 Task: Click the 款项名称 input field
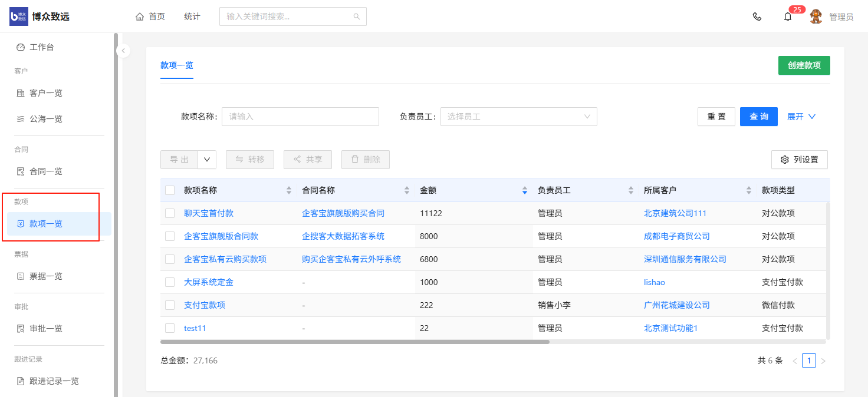pos(300,117)
